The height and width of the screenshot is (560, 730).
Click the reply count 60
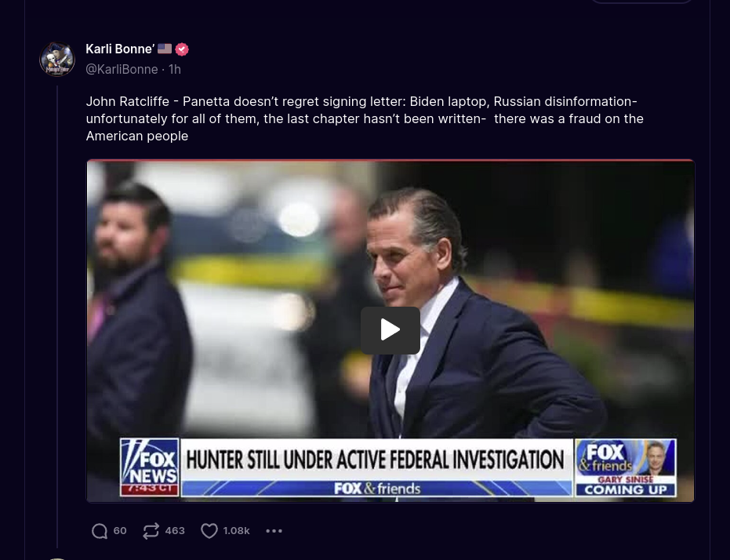coord(120,531)
